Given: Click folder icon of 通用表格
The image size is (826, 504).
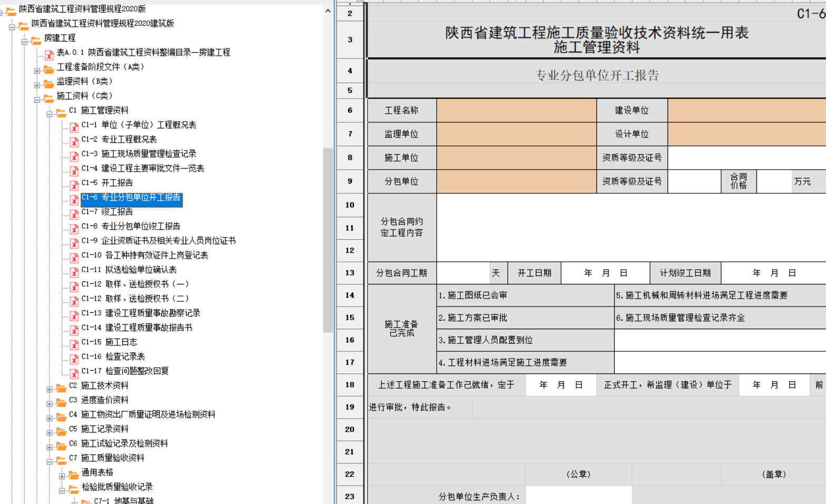Looking at the screenshot, I should point(74,475).
